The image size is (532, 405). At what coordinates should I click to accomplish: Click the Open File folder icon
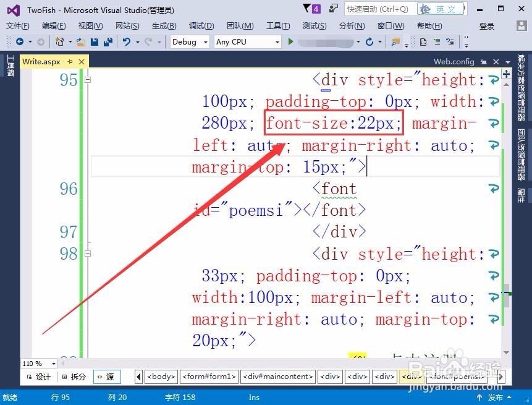click(x=81, y=42)
